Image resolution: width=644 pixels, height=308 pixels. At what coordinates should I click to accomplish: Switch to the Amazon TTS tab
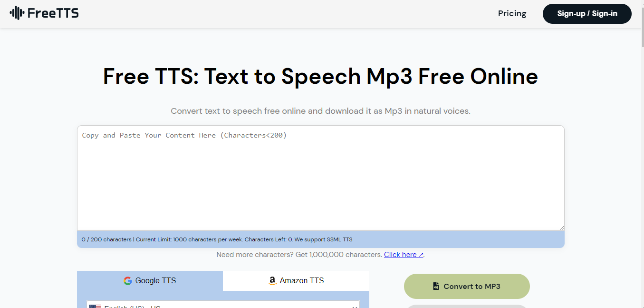pyautogui.click(x=296, y=281)
